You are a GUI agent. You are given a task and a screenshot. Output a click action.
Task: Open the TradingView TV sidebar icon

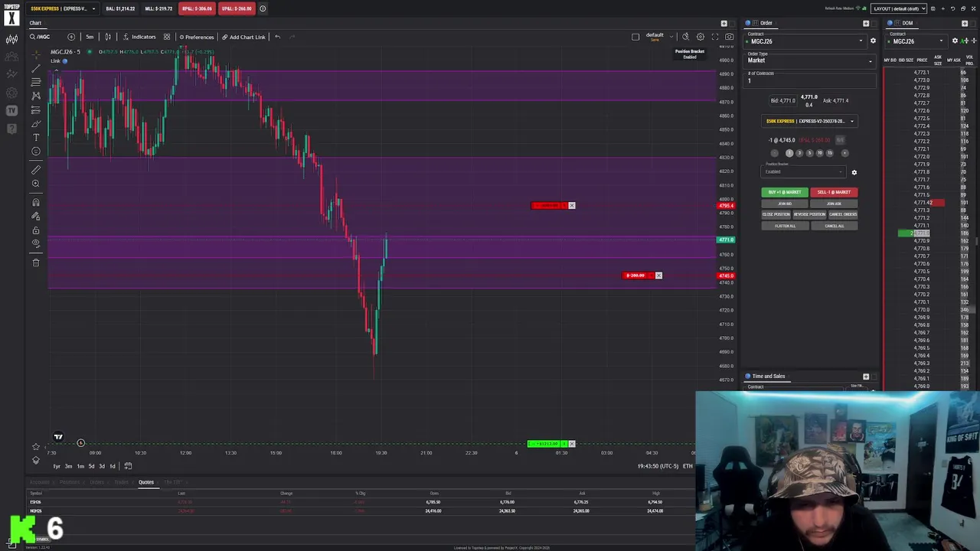coord(11,111)
